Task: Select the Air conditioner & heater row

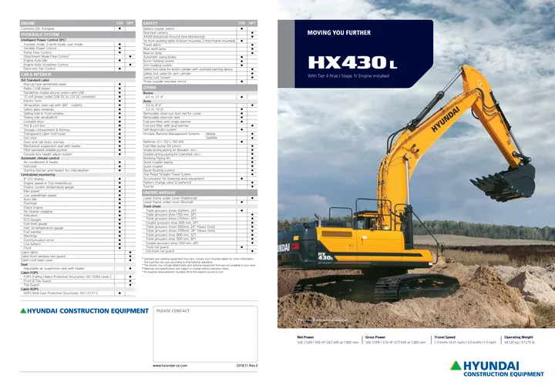Action: pyautogui.click(x=78, y=162)
